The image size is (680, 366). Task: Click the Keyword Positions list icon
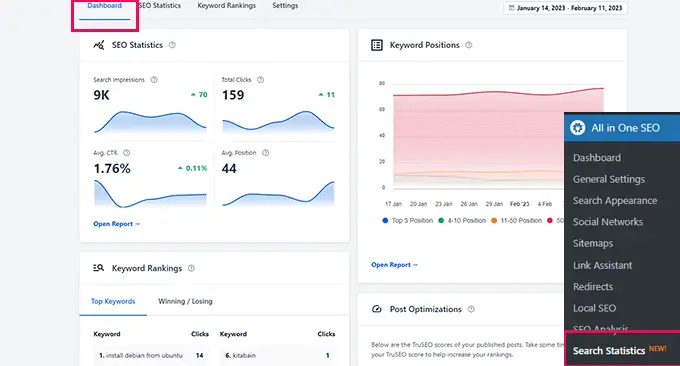click(x=377, y=45)
